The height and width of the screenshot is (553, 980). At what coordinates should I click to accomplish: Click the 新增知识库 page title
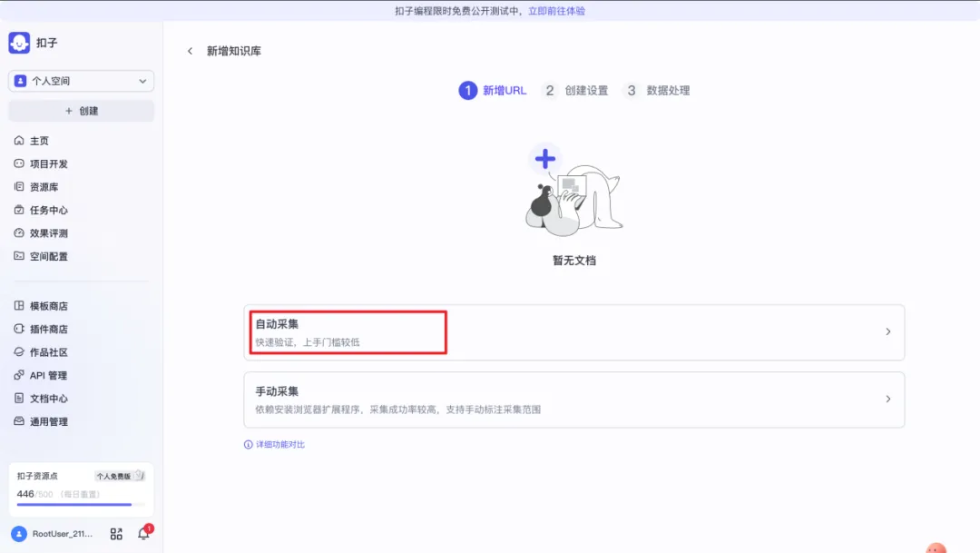coord(234,51)
